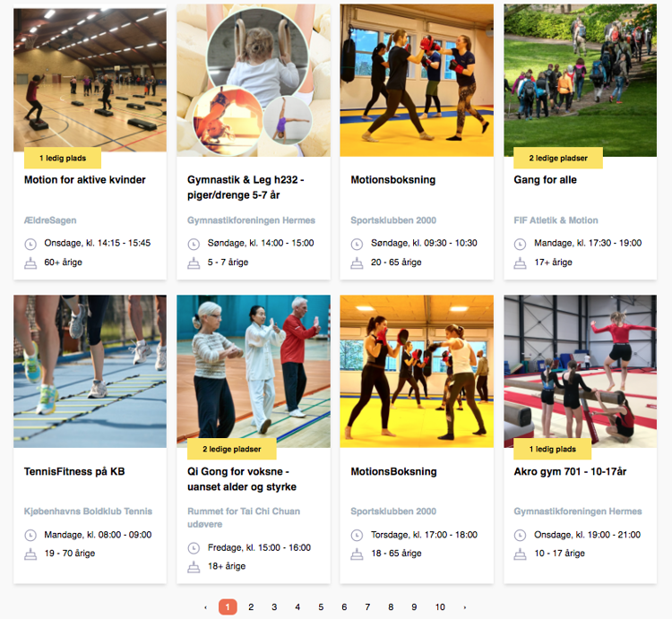Click clock icon beside Onsdage kl. 19:00 - 21:00
This screenshot has width=672, height=619.
[x=520, y=535]
